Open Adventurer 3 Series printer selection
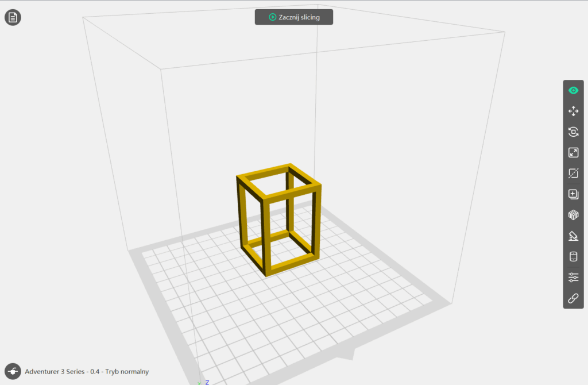The height and width of the screenshot is (385, 588). click(86, 372)
